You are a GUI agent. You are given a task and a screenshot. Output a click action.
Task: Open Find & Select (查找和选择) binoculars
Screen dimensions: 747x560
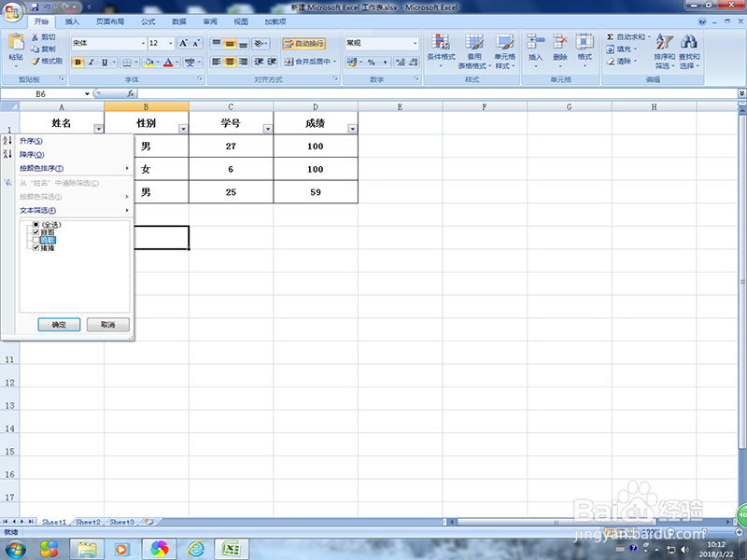689,50
